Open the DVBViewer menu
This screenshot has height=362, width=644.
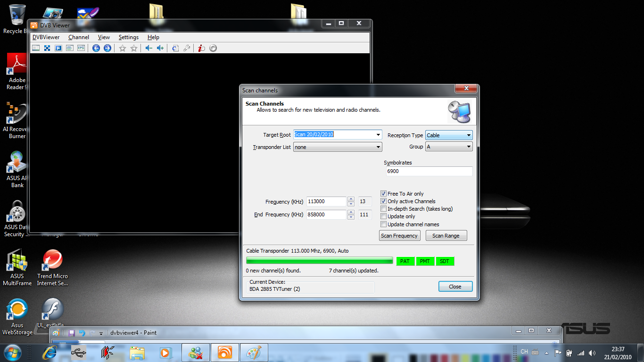46,37
